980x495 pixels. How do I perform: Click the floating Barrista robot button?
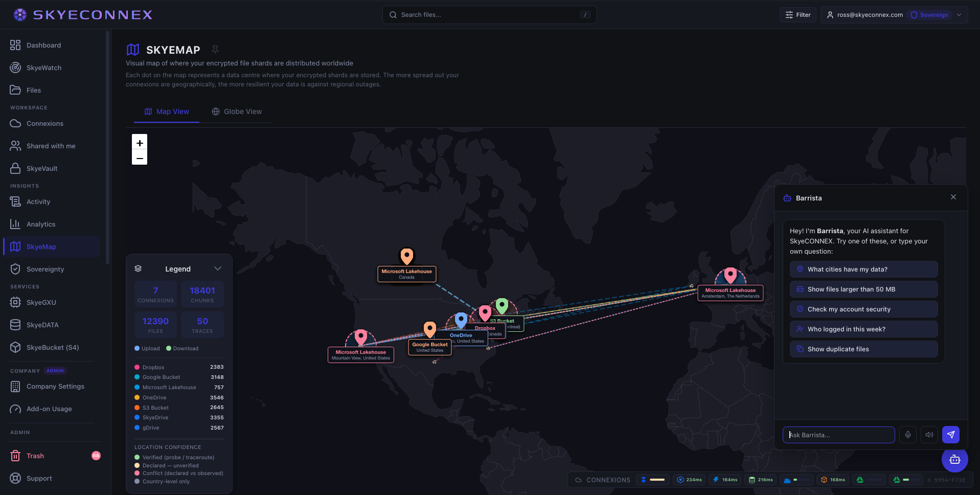click(x=955, y=459)
